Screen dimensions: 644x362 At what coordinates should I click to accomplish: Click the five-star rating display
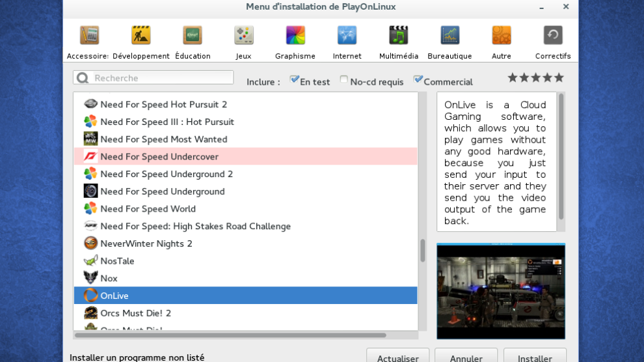pos(535,77)
